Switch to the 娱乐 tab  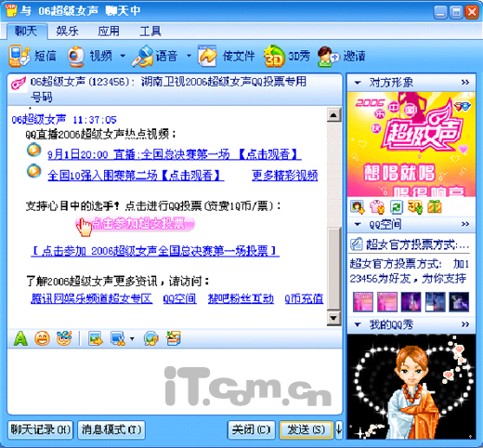point(67,31)
